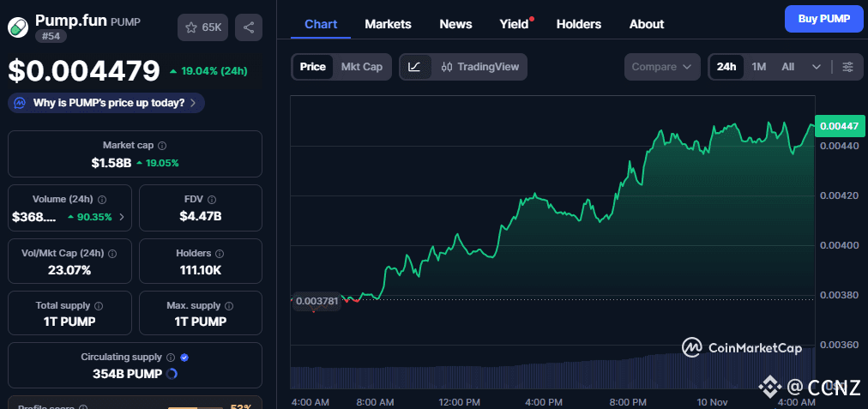This screenshot has width=868, height=409.
Task: Select the Price chart toggle
Action: [312, 67]
